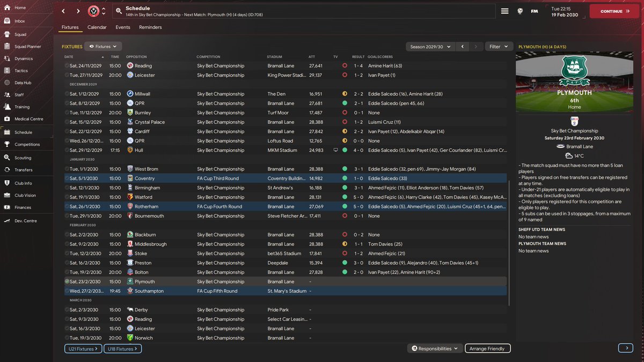Toggle selection circle for Preston match

click(x=67, y=263)
